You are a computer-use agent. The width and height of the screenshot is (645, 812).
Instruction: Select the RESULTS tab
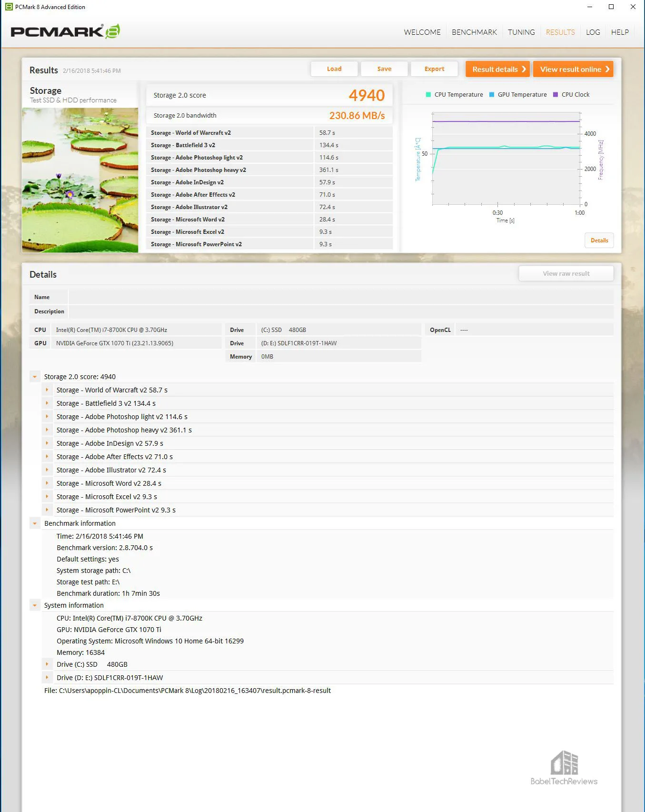tap(560, 32)
